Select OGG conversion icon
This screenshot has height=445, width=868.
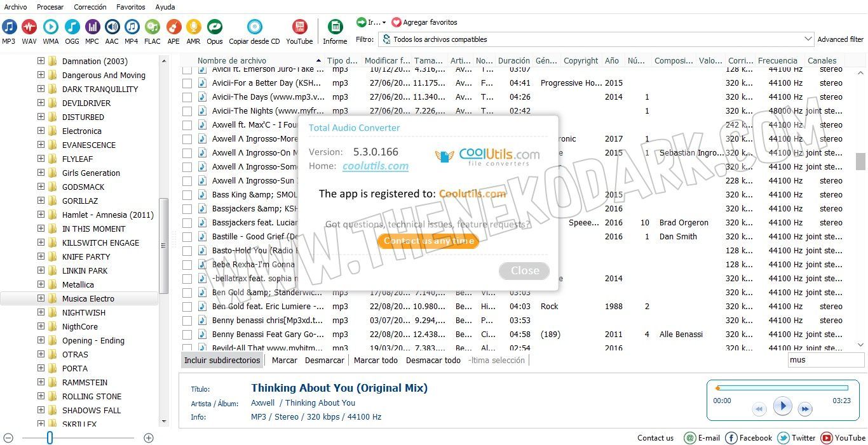coord(72,27)
